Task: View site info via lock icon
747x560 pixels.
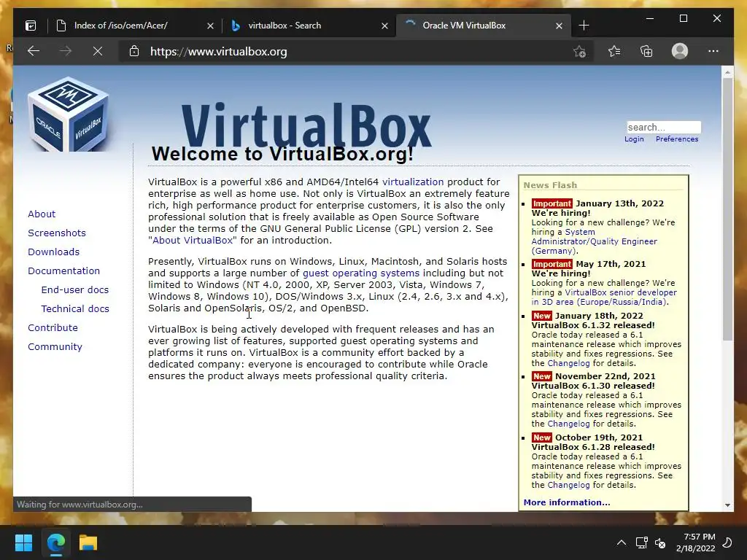Action: click(x=134, y=51)
